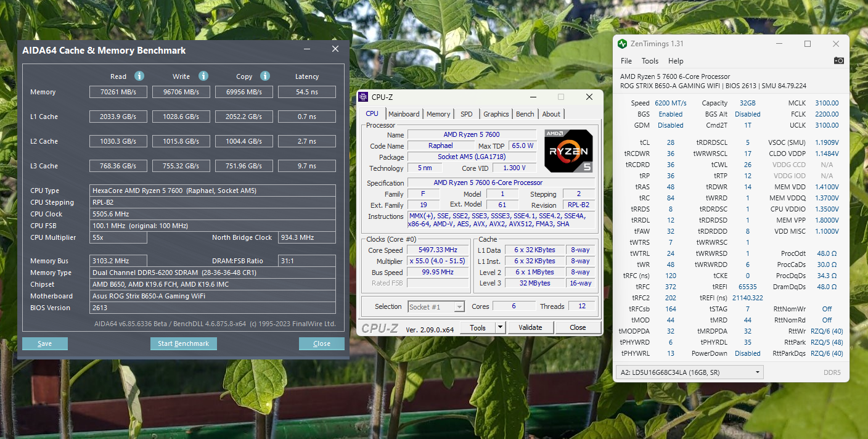Click the Memory Type field in AIDA64
The image size is (868, 439).
pos(213,273)
